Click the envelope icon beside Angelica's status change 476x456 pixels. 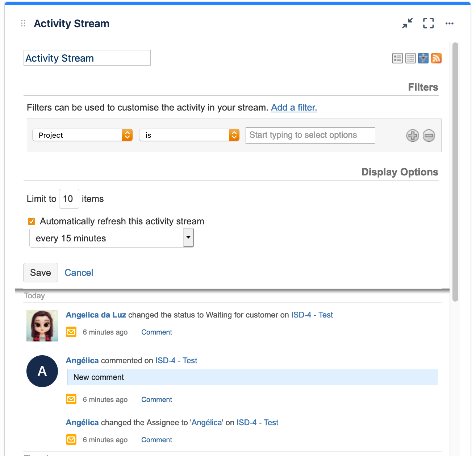(x=71, y=332)
